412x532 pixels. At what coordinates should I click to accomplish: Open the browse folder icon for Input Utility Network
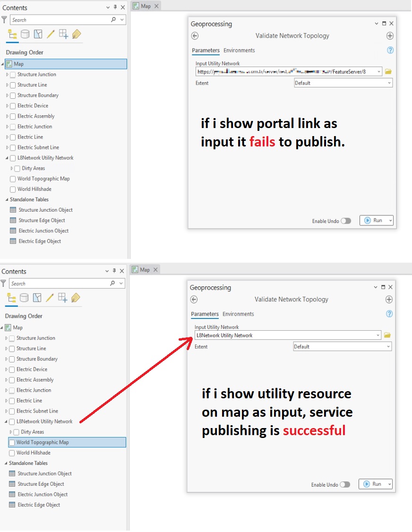387,71
